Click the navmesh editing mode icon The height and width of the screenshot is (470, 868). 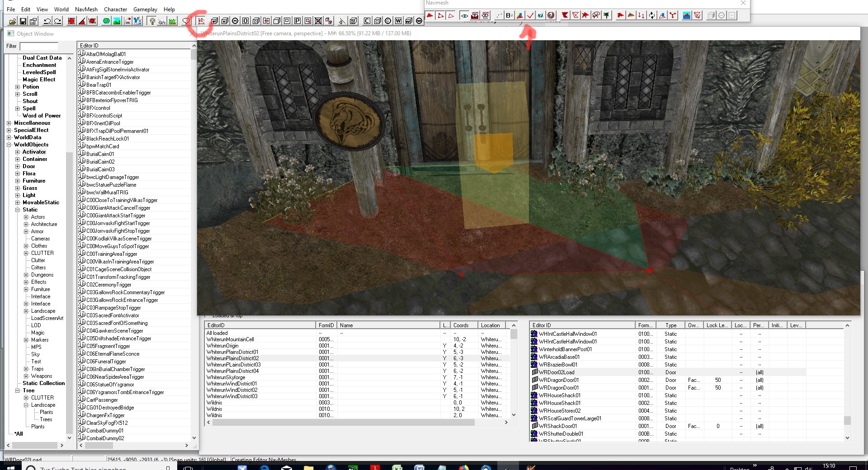(x=201, y=21)
